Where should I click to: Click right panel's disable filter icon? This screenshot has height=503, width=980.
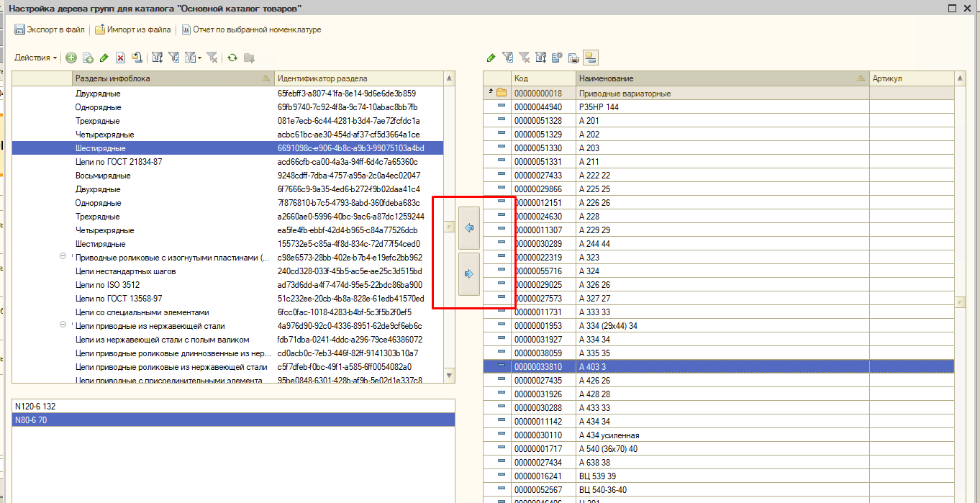(524, 58)
